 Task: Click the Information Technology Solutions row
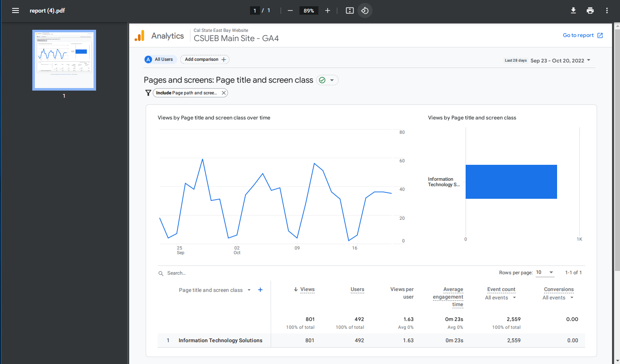[371, 341]
